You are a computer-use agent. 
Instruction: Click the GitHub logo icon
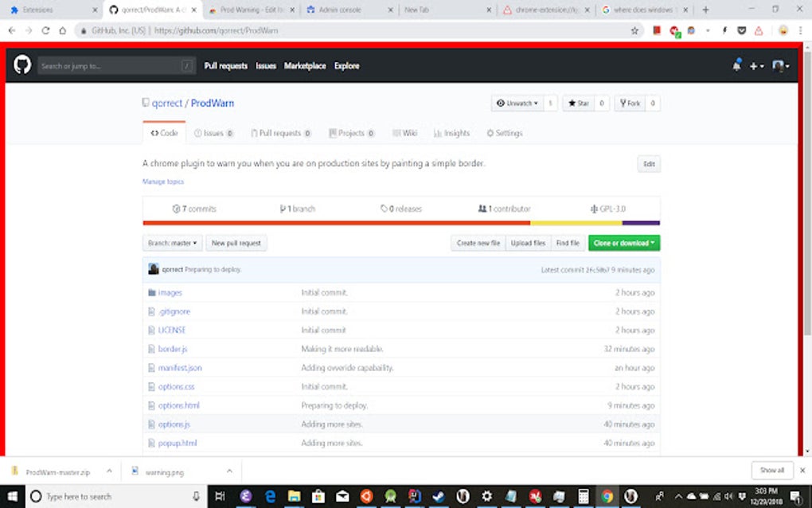coord(21,65)
